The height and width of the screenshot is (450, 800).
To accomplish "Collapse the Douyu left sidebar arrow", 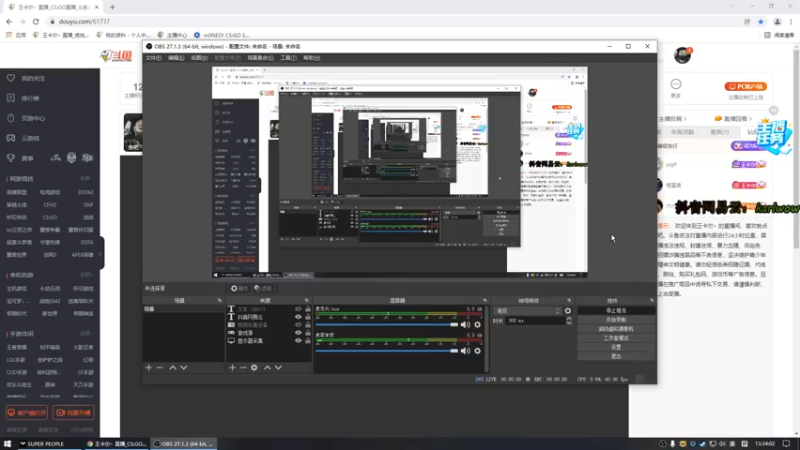I will click(101, 254).
